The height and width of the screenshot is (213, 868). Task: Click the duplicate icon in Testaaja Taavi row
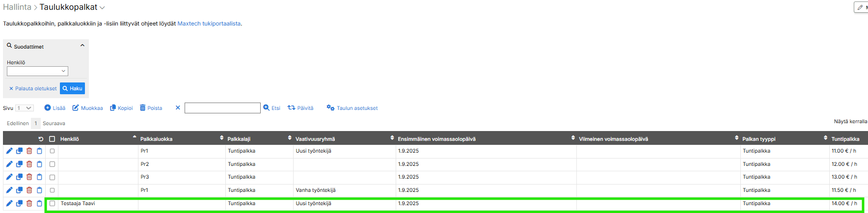[20, 203]
